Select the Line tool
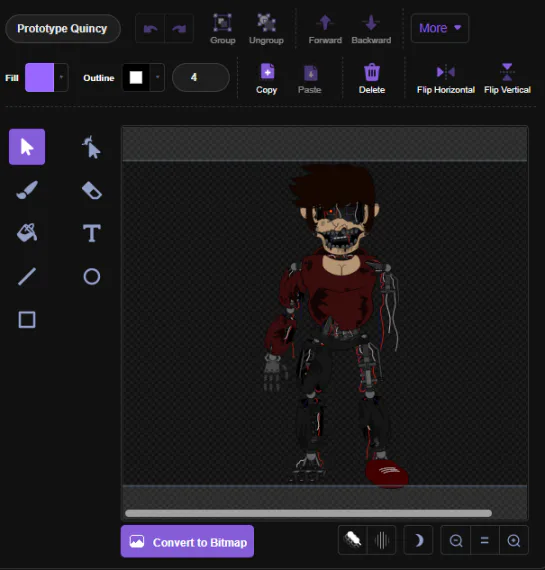This screenshot has width=545, height=570. (27, 277)
